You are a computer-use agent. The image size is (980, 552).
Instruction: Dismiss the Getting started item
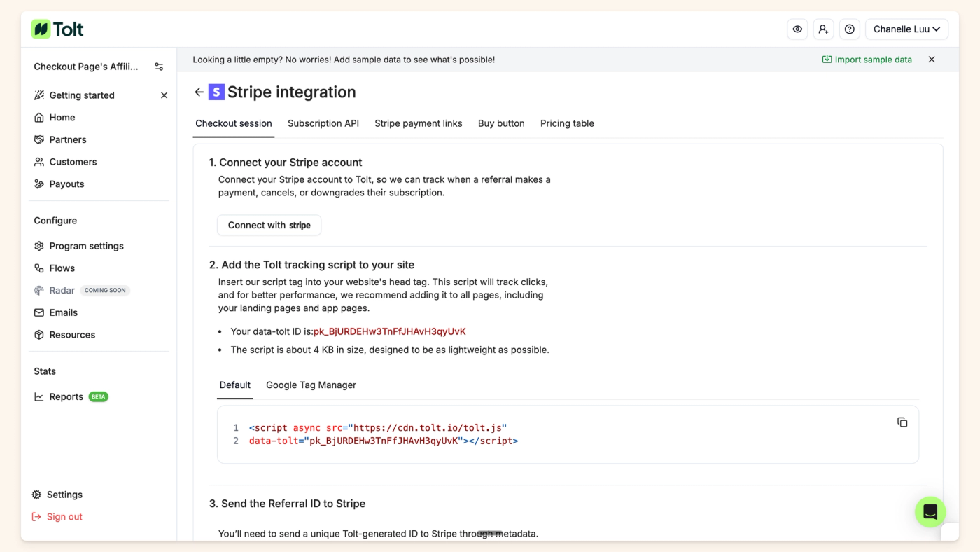pyautogui.click(x=164, y=95)
